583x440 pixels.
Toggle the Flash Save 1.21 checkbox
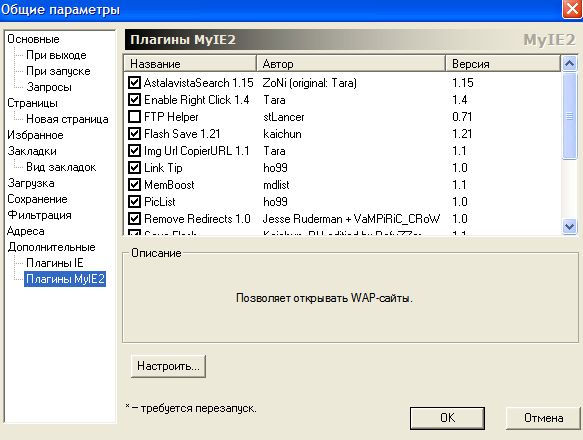(x=134, y=134)
